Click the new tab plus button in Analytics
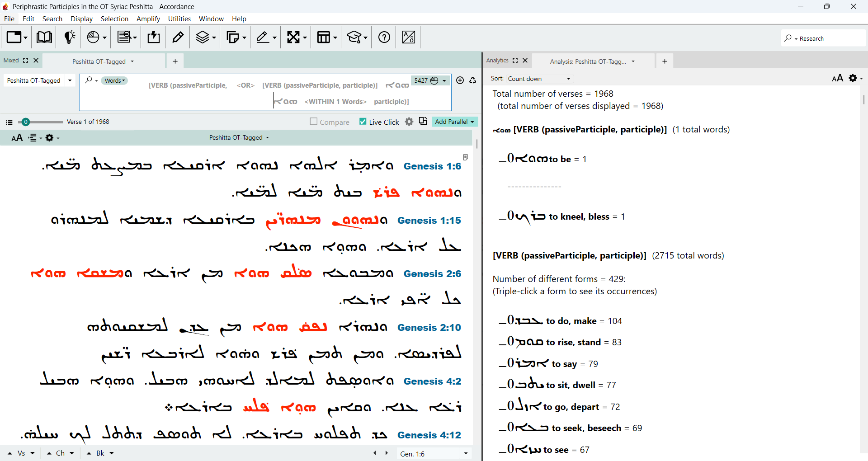 [x=665, y=61]
